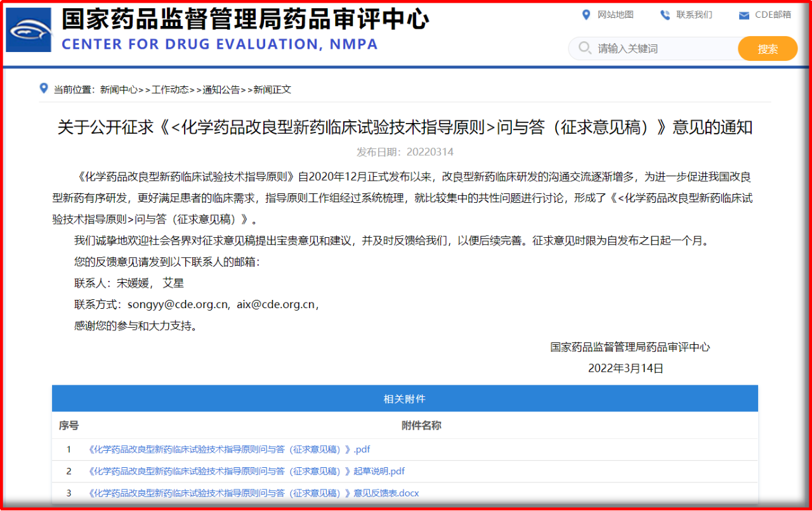This screenshot has height=511, width=812.
Task: Click the 2022年3月14日 signature date
Action: click(625, 368)
